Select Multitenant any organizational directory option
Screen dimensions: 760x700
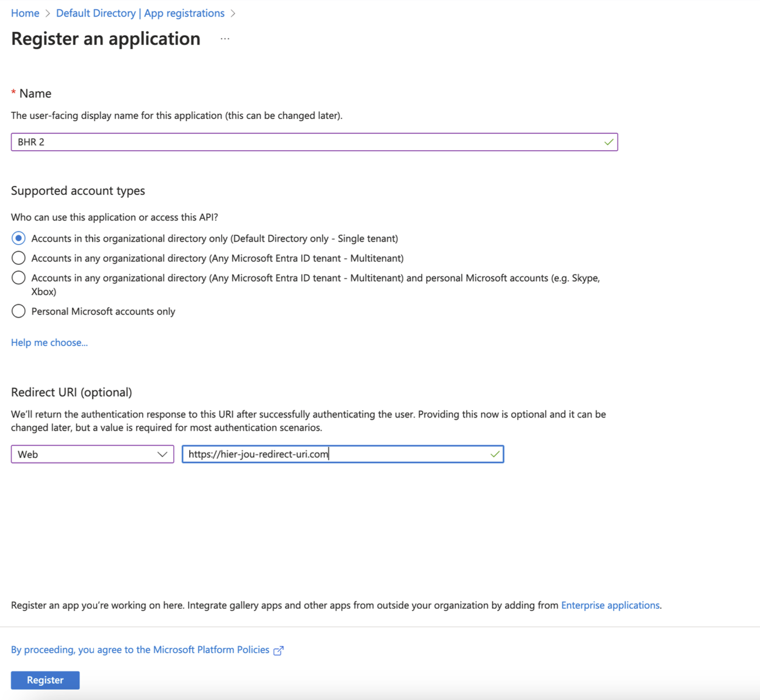click(19, 258)
